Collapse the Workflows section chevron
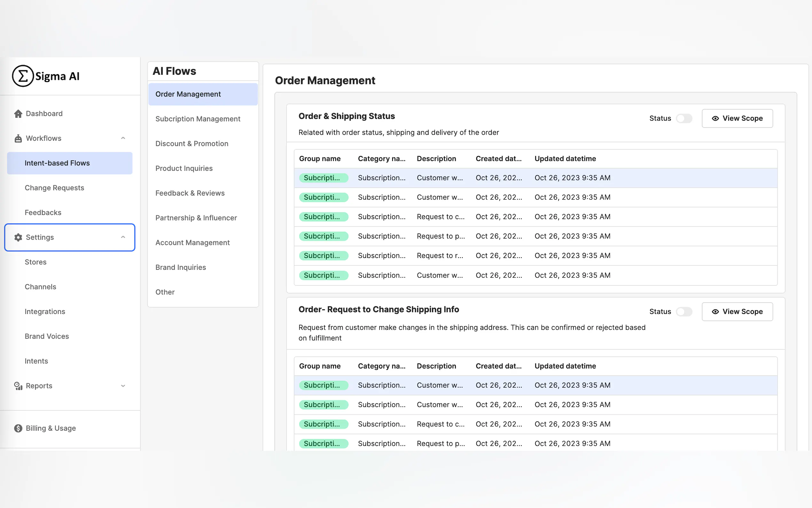 [x=123, y=138]
